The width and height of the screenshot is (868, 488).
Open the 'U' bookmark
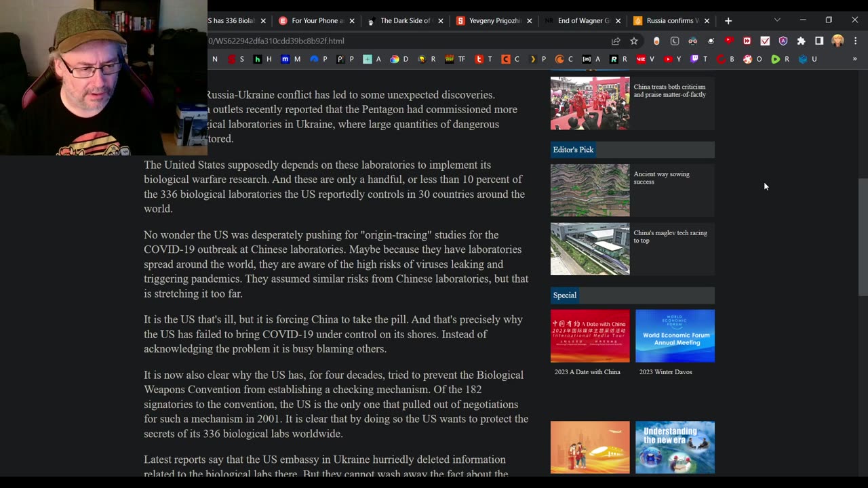click(808, 59)
